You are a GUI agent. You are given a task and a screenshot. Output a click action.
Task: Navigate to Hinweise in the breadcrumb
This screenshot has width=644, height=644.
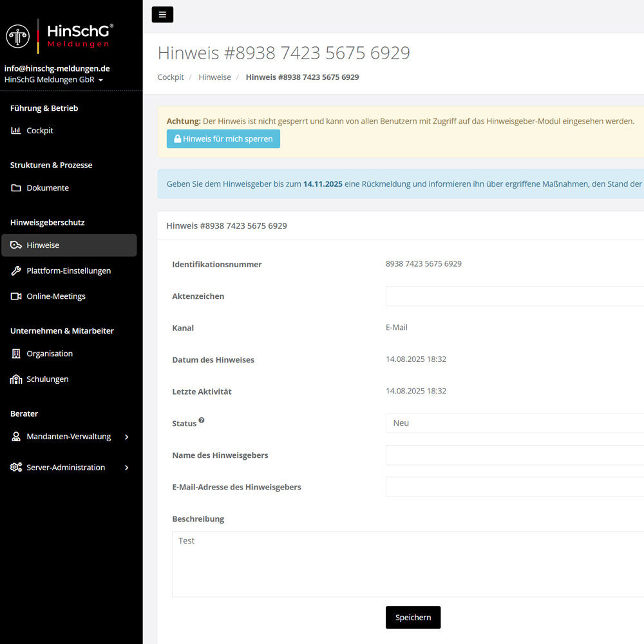click(x=214, y=77)
